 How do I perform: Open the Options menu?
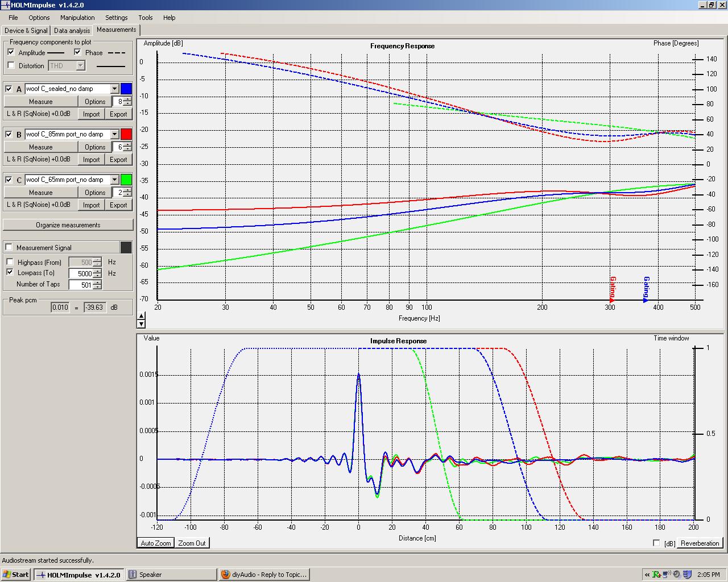[39, 18]
